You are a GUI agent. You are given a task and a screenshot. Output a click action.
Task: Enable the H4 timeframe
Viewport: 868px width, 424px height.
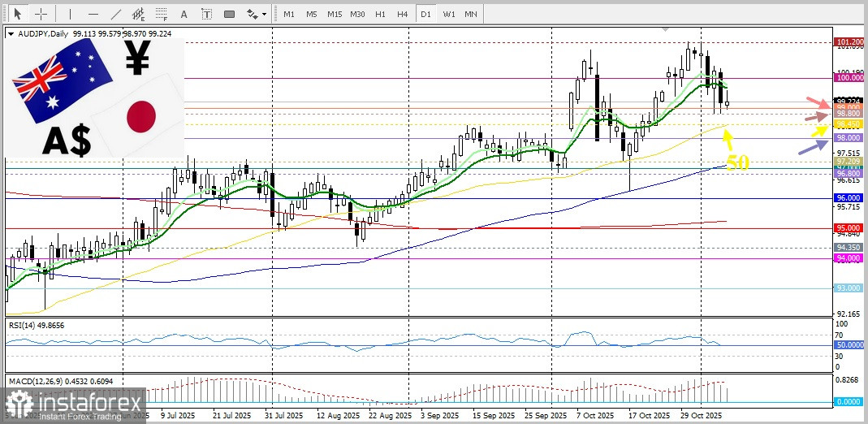pyautogui.click(x=402, y=14)
